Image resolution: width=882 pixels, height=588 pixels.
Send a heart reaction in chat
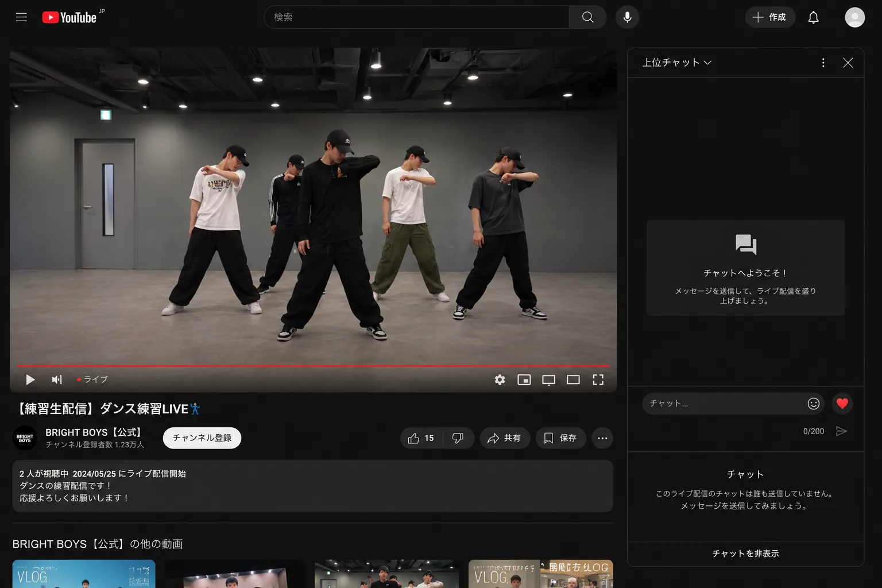[x=842, y=404]
